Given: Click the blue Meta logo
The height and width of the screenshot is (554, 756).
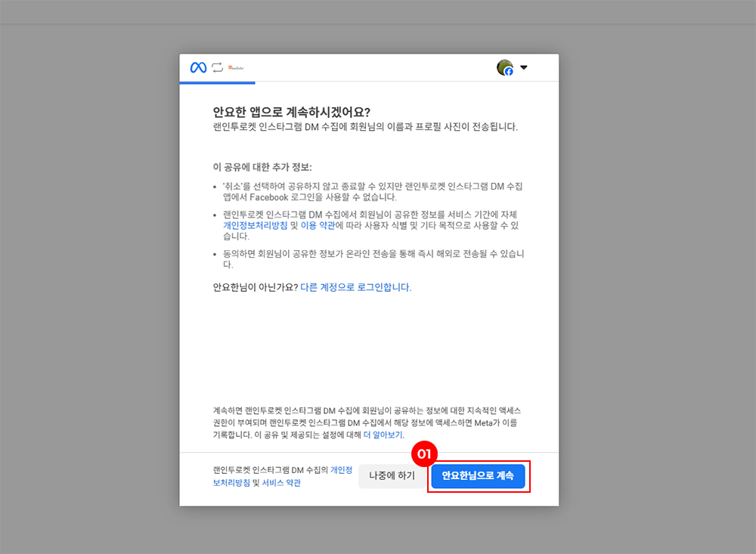Looking at the screenshot, I should coord(198,67).
